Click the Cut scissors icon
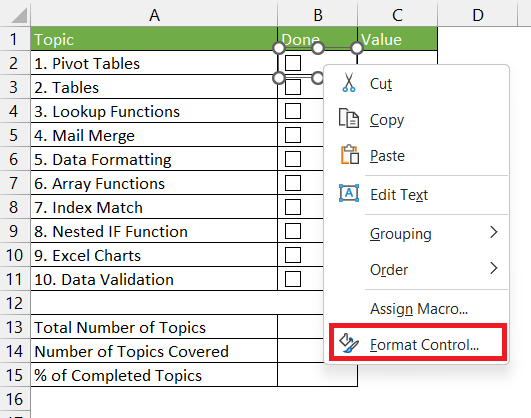 [x=349, y=82]
